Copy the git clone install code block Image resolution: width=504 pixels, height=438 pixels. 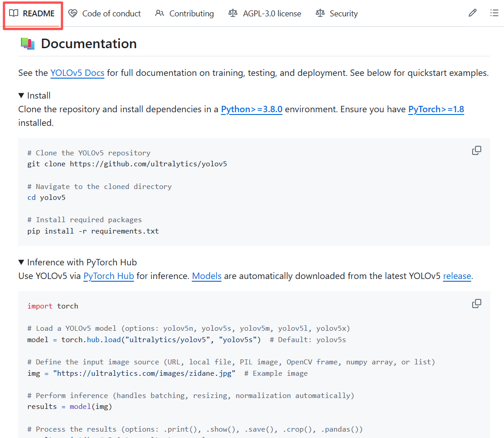point(477,150)
